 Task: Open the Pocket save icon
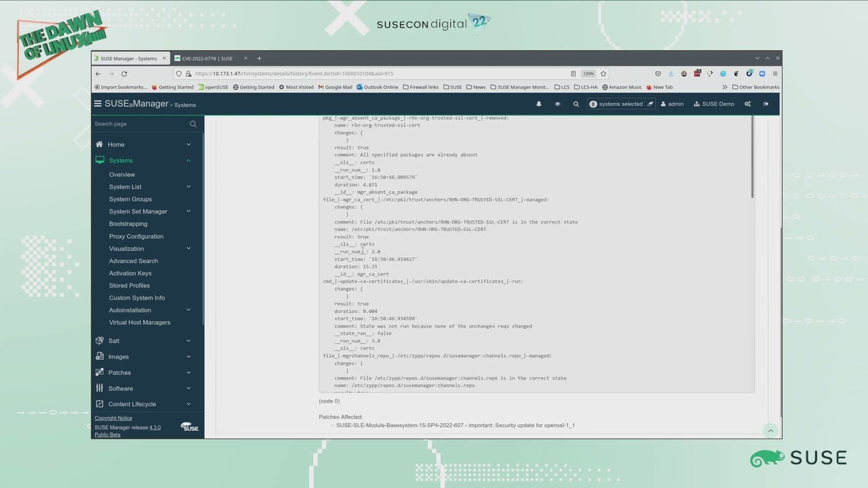(x=658, y=73)
